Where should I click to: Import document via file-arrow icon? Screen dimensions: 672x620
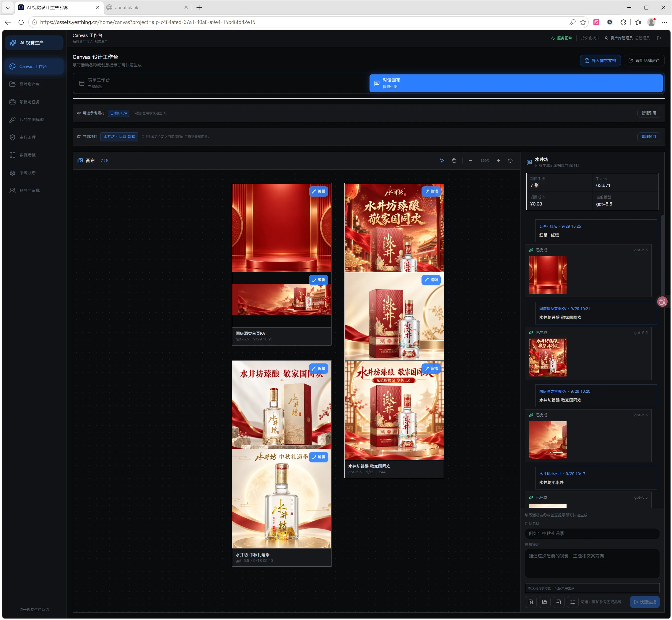click(x=559, y=602)
